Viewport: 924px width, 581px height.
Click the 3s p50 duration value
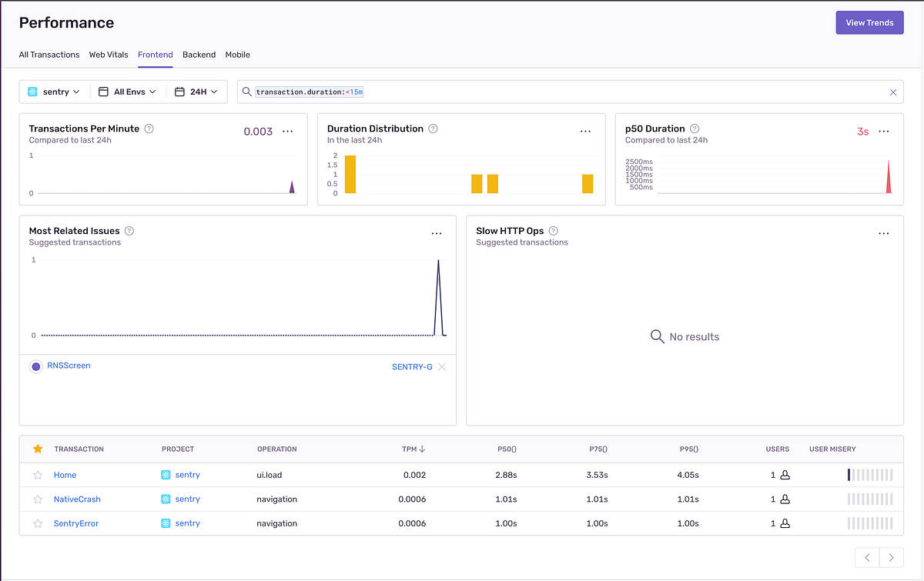pyautogui.click(x=862, y=132)
